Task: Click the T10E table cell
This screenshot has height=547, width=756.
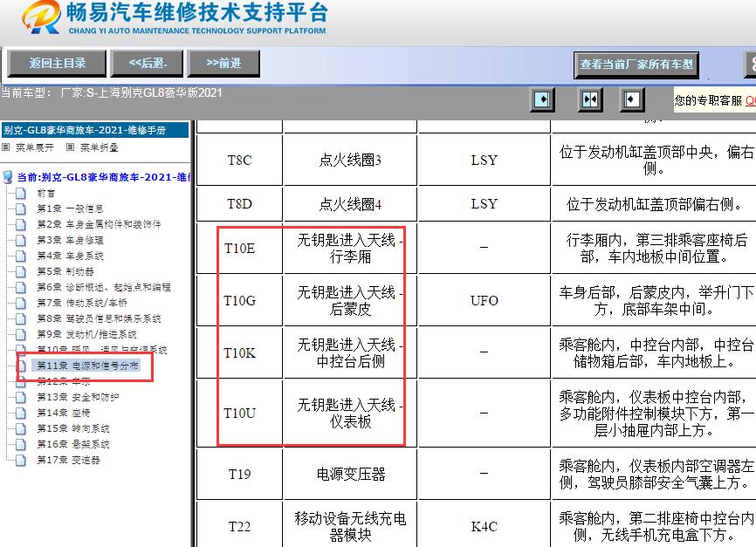Action: coord(239,248)
